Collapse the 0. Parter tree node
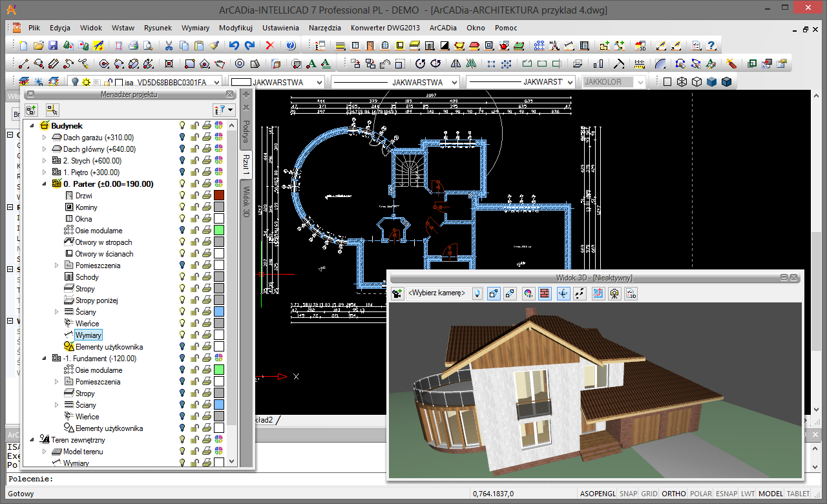Viewport: 827px width, 504px height. [x=45, y=184]
